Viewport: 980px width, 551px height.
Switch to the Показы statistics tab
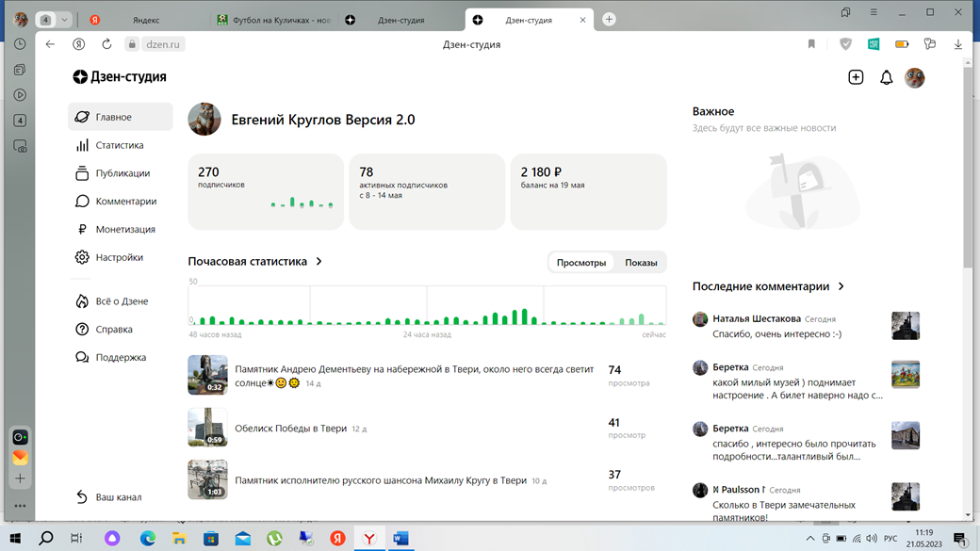(x=641, y=263)
